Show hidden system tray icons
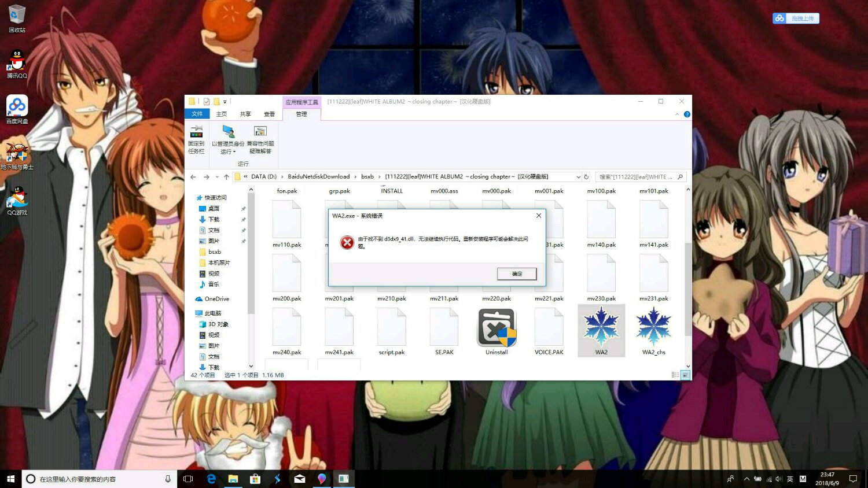 coord(746,479)
